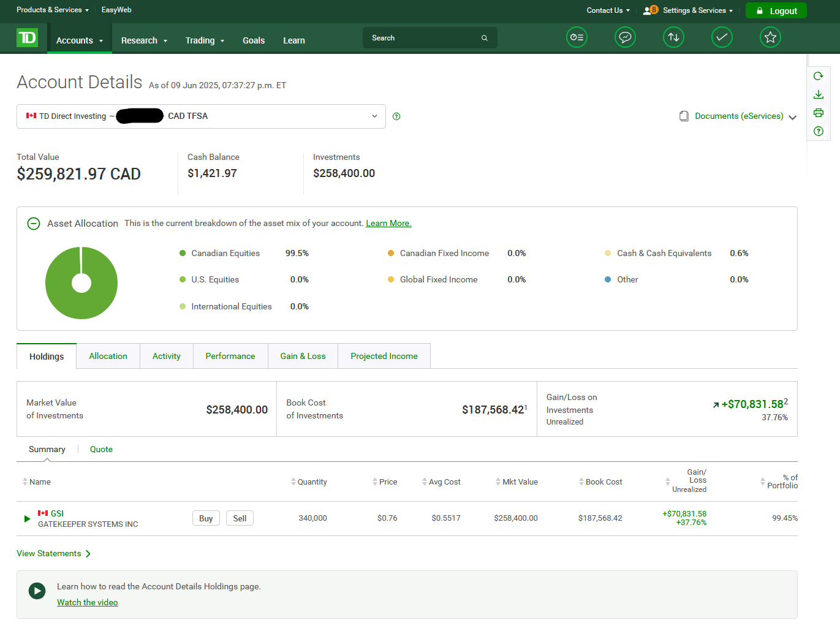840x631 pixels.
Task: Click the checkmark circle icon in header
Action: (722, 37)
